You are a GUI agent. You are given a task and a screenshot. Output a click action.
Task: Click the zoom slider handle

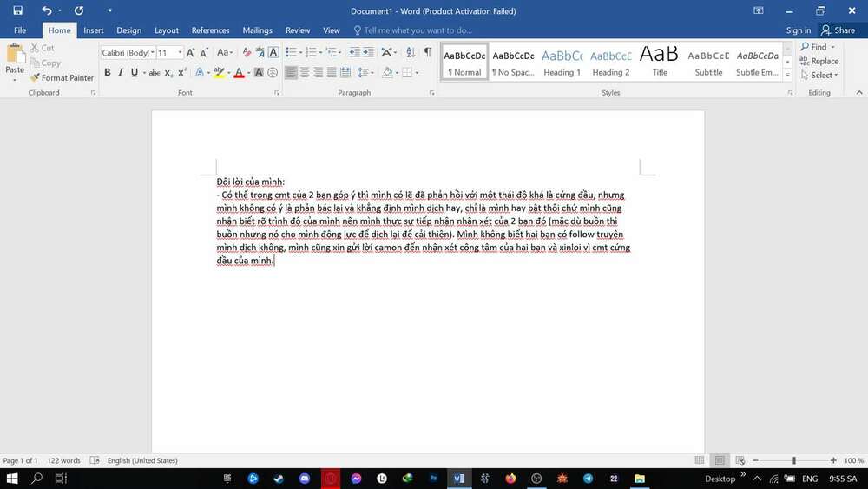[793, 460]
